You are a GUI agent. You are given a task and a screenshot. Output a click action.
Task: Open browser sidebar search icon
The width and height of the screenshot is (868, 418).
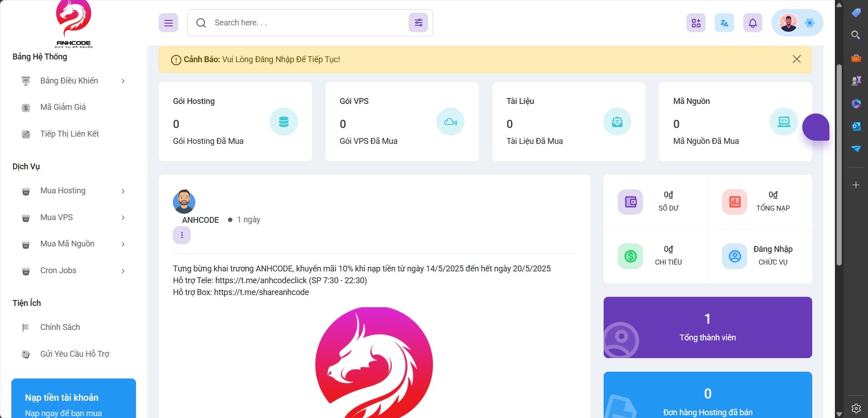(x=856, y=35)
